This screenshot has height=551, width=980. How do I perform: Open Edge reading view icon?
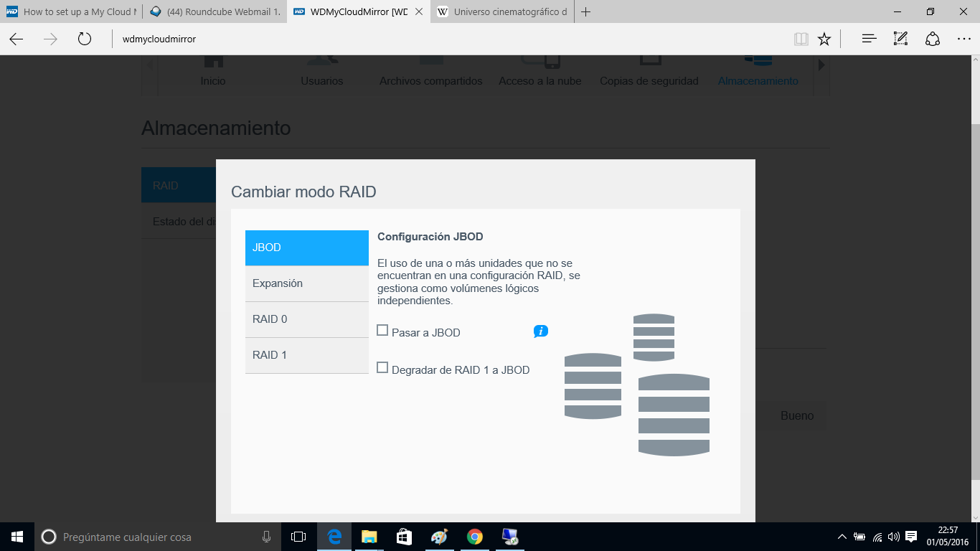[801, 39]
